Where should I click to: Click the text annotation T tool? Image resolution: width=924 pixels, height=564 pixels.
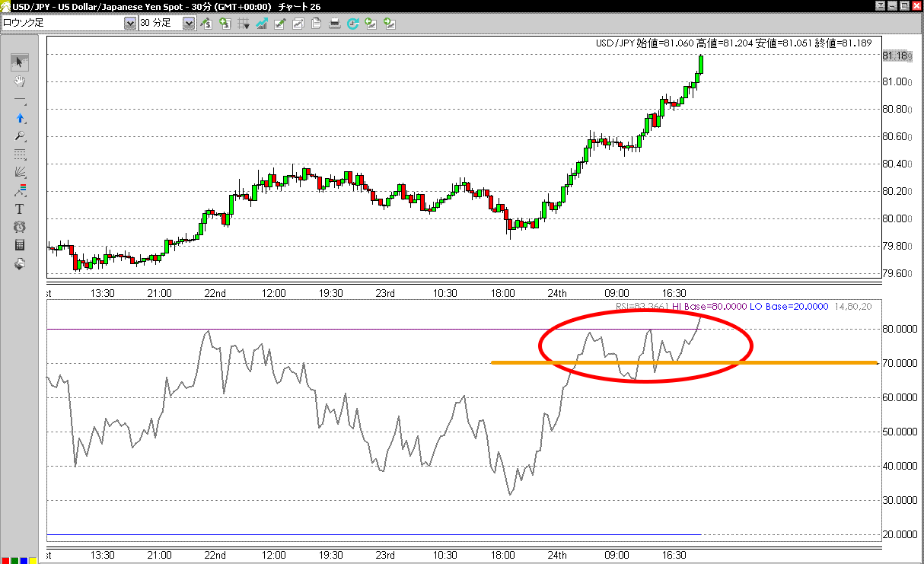point(20,209)
